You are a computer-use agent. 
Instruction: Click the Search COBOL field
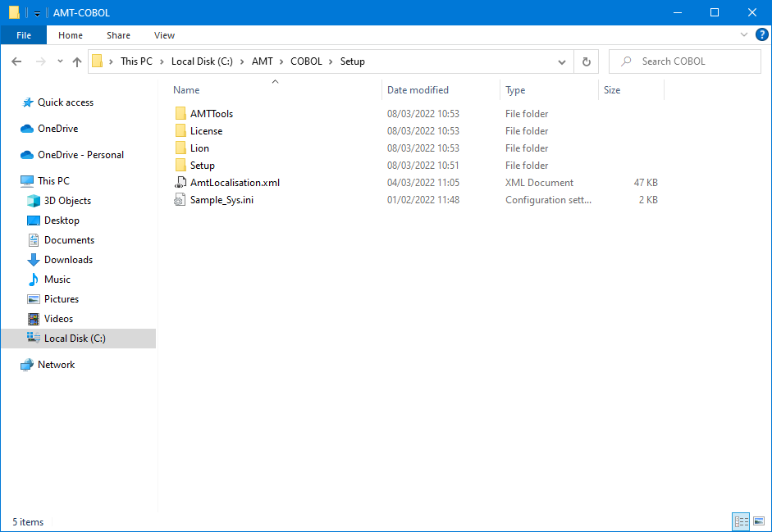coord(685,61)
